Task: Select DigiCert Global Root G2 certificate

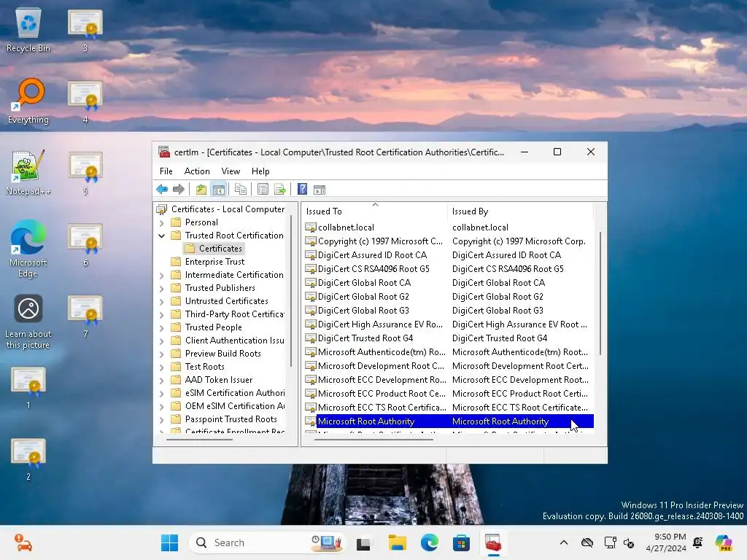Action: (449, 296)
